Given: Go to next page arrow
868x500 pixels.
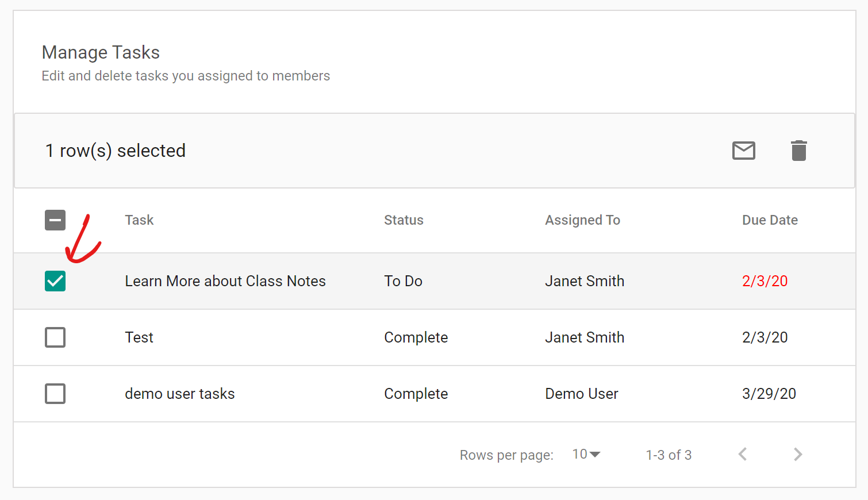Looking at the screenshot, I should tap(798, 455).
